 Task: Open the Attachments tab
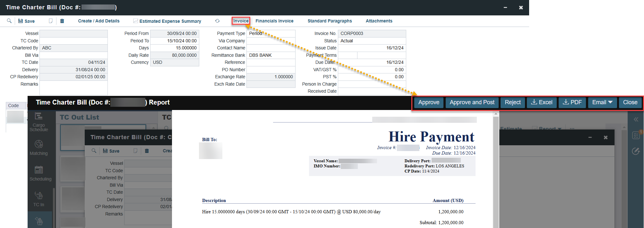379,21
